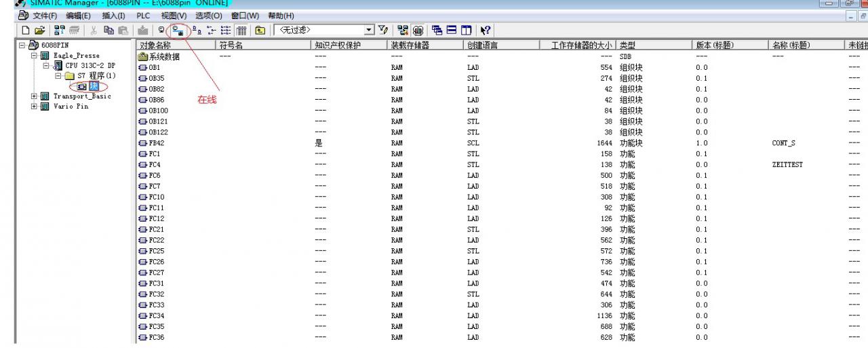
Task: Click the context Help arrow icon
Action: (x=486, y=31)
